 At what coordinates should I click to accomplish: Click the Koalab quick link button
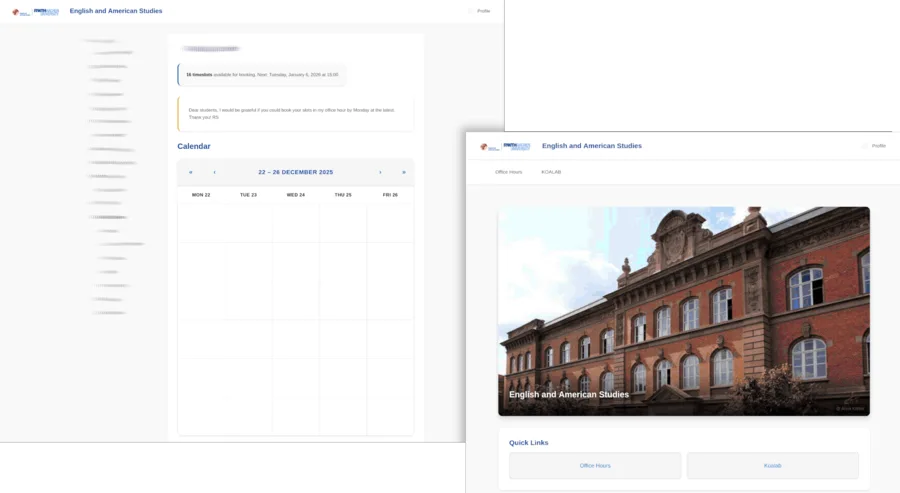coord(773,465)
